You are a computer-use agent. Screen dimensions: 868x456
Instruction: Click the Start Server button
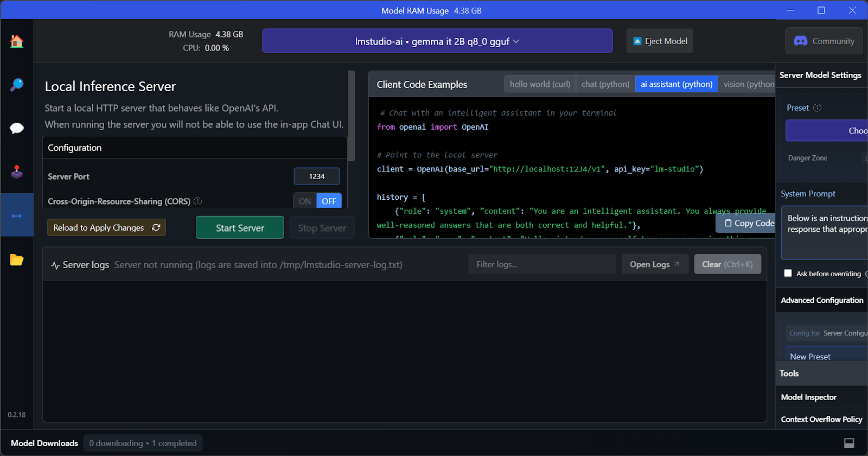[x=240, y=227]
